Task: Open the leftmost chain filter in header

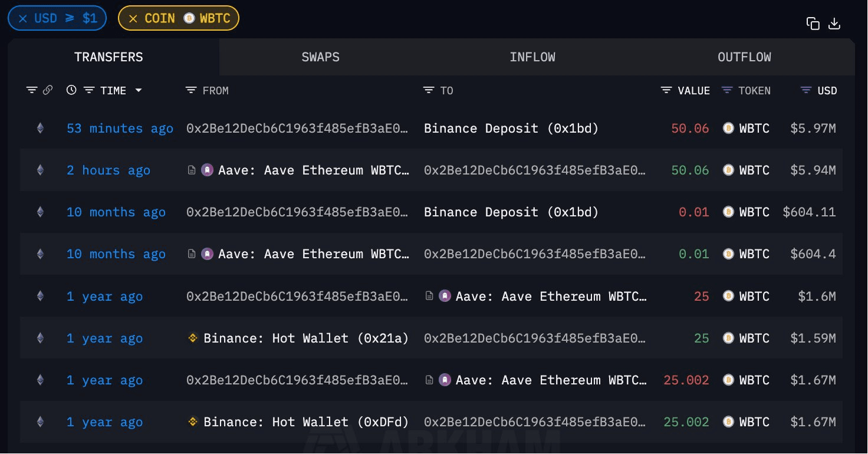Action: coord(32,90)
